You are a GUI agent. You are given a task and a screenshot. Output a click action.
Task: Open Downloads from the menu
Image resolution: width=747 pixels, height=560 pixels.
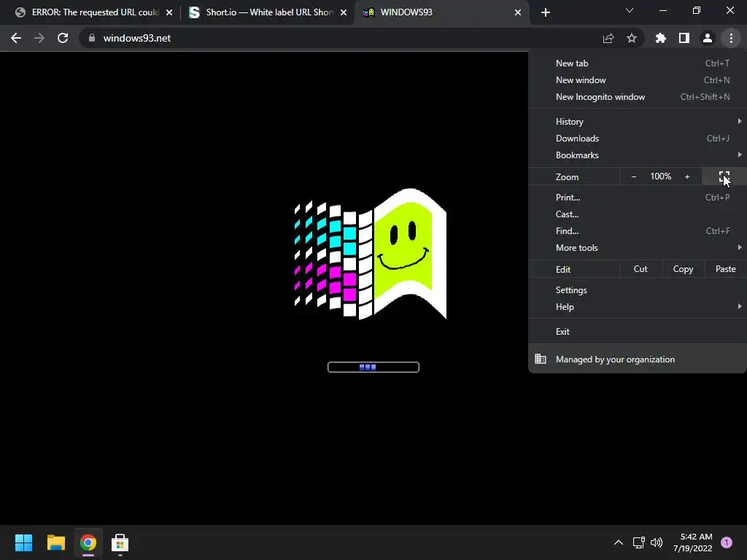pos(638,138)
